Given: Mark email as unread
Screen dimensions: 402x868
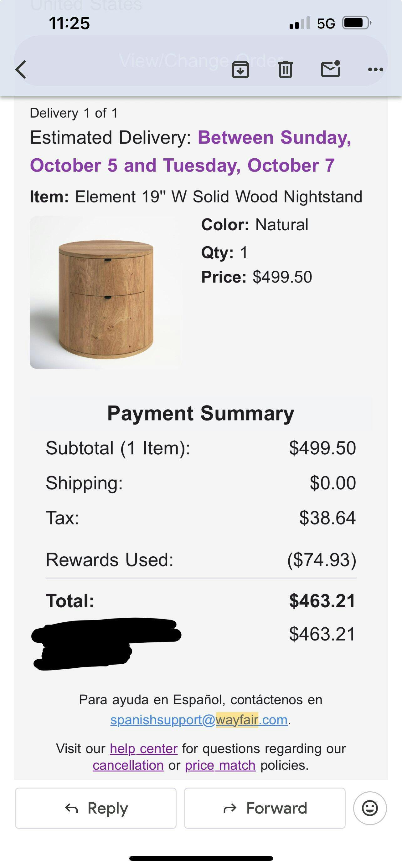Looking at the screenshot, I should (x=331, y=69).
